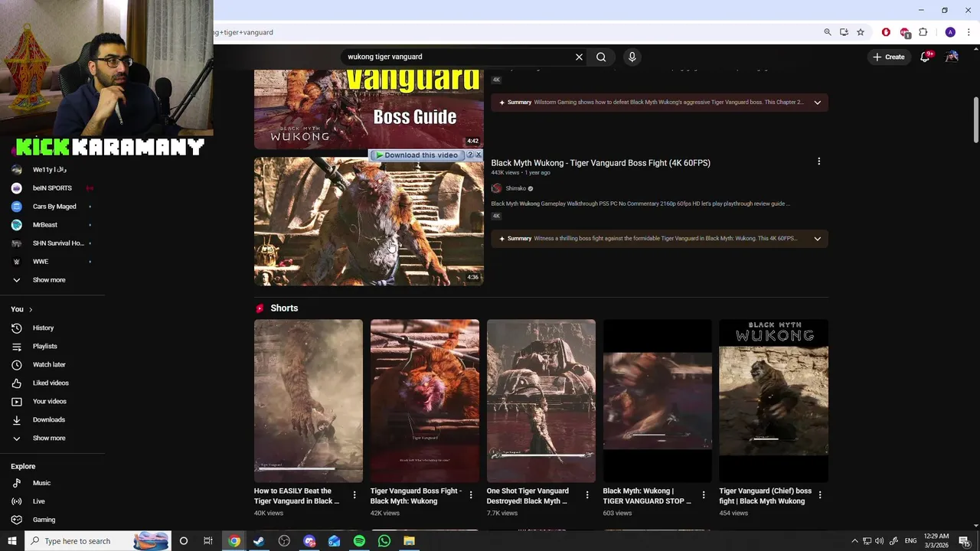The height and width of the screenshot is (551, 980).
Task: Click the help icon on download overlay
Action: pyautogui.click(x=470, y=155)
